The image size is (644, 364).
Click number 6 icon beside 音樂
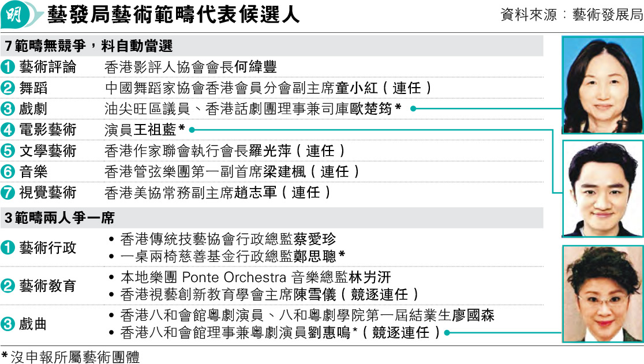(8, 171)
